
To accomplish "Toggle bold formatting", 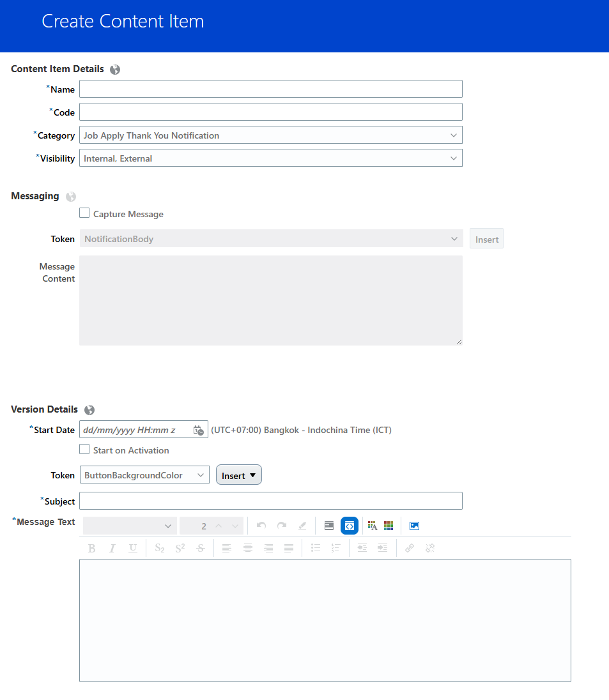I will (91, 548).
